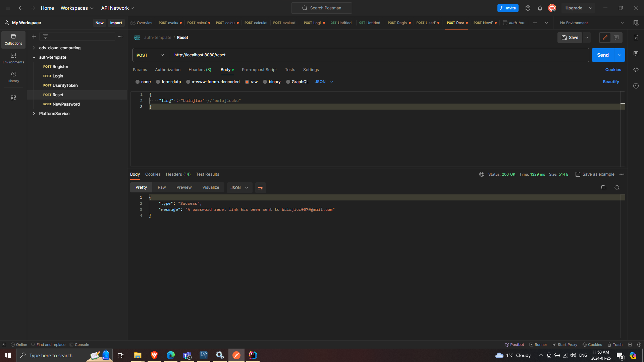The width and height of the screenshot is (644, 362).
Task: Click the request URL input field
Action: 379,55
